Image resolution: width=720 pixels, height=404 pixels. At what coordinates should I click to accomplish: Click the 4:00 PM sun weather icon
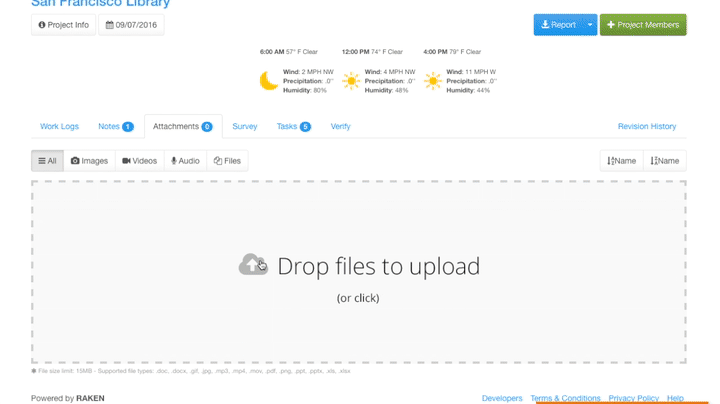tap(433, 81)
